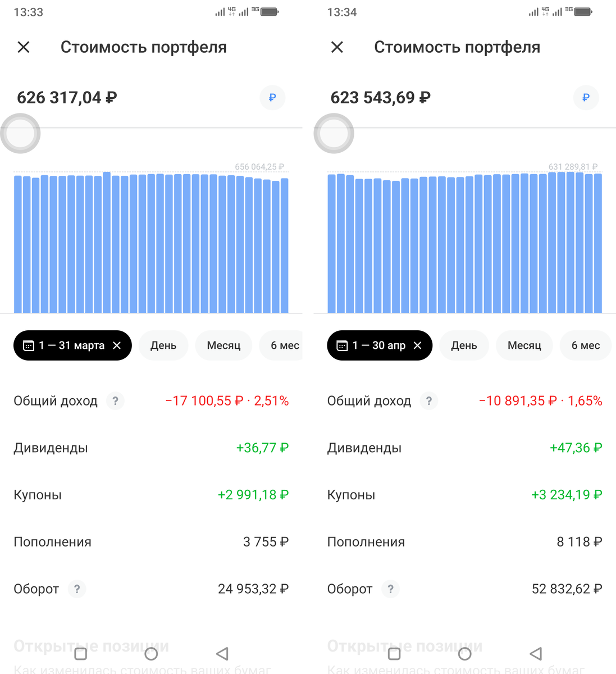
Task: Click the ruble currency icon on left screen
Action: 272,97
